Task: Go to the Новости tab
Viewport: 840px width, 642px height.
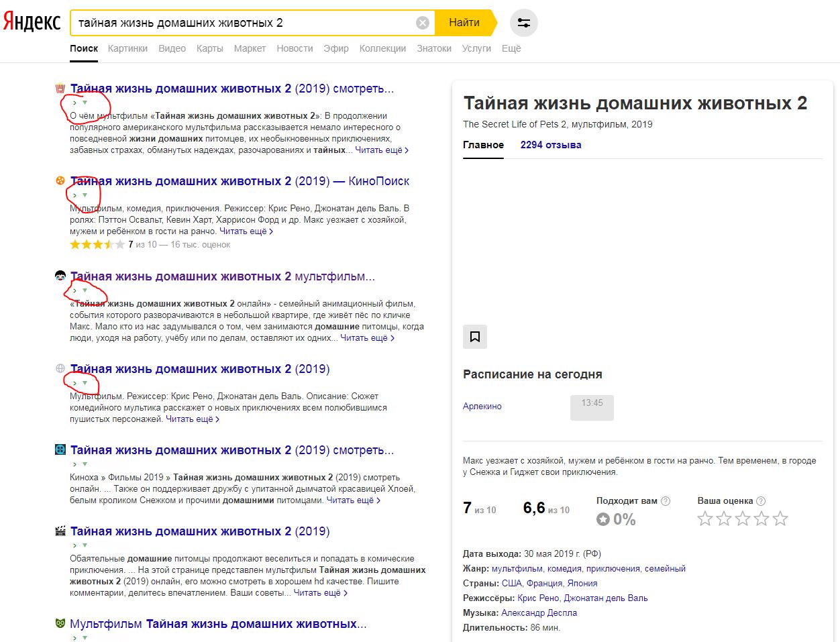Action: click(295, 48)
